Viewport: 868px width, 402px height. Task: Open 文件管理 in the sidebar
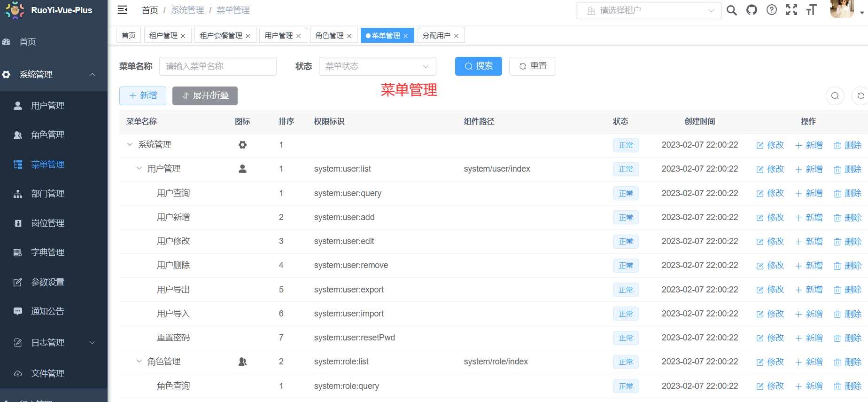[x=54, y=374]
